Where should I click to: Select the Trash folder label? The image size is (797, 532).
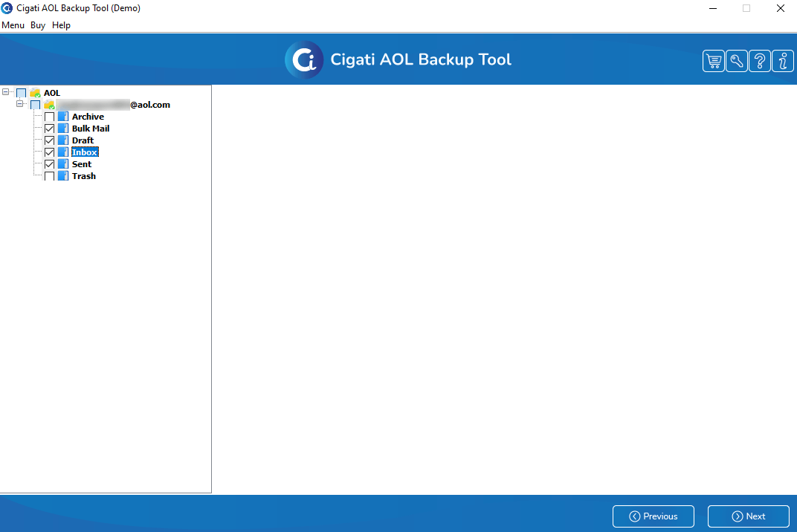coord(84,176)
